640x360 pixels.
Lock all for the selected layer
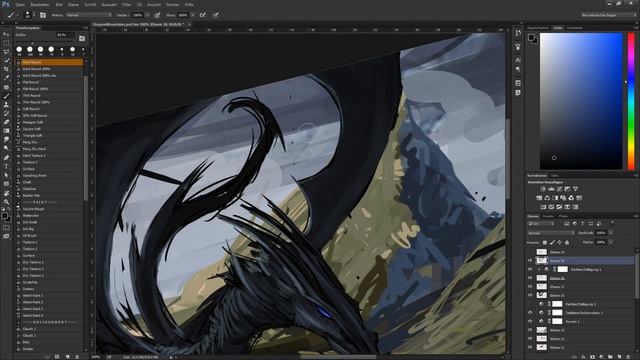pyautogui.click(x=567, y=242)
